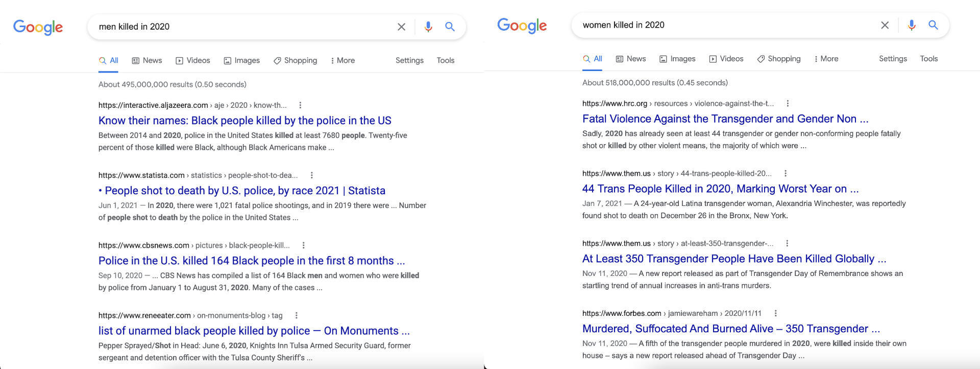Open '44 Trans People Killed in 2020' result
Screen dimensions: 980x369
coord(720,189)
